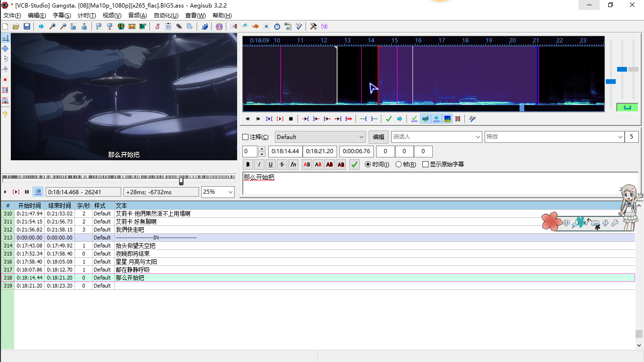
Task: Open the 文件 File menu
Action: pyautogui.click(x=12, y=16)
